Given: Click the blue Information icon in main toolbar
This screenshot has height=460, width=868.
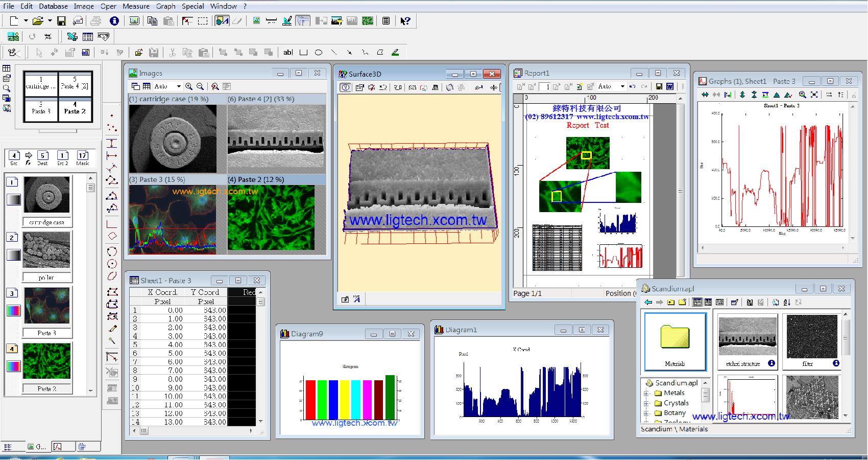Looking at the screenshot, I should [114, 21].
